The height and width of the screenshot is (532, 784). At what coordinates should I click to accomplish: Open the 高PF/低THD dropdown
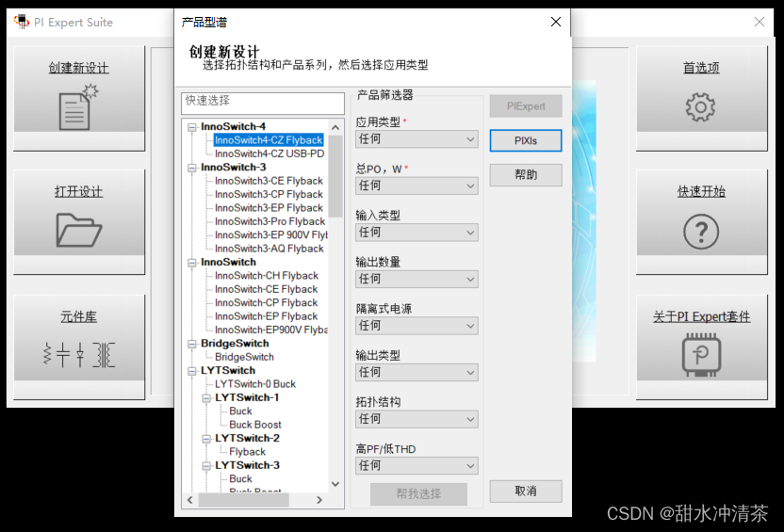coord(416,465)
